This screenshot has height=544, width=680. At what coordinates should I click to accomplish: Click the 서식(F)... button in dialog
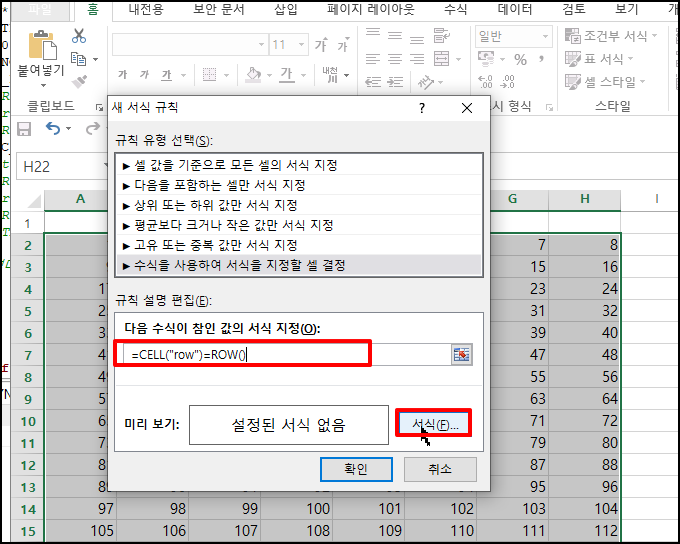pos(434,424)
